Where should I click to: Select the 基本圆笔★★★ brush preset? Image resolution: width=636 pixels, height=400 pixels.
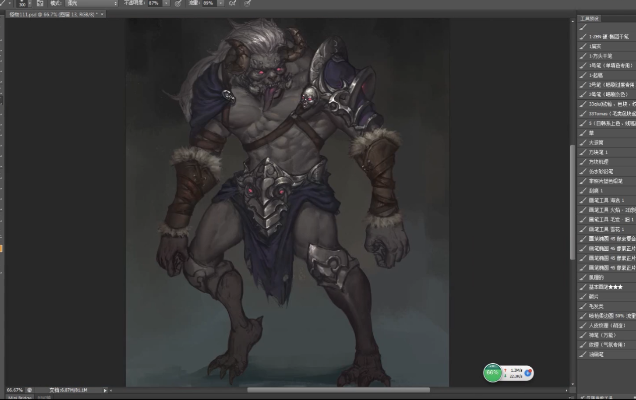[607, 287]
